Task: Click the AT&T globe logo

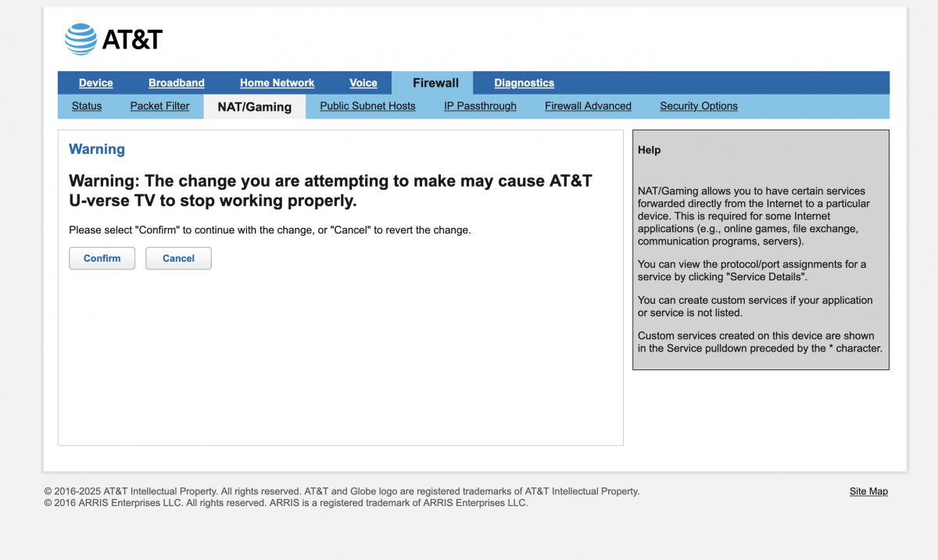Action: [81, 39]
